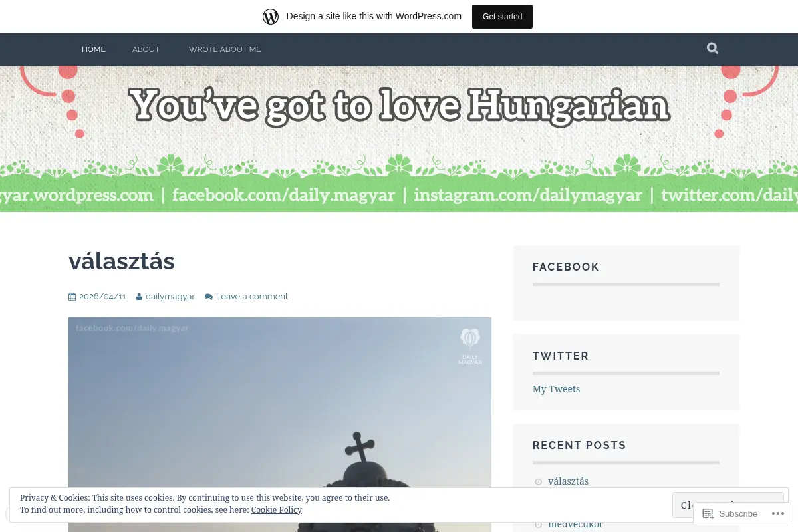This screenshot has height=532, width=798.
Task: Click the Close and accept cookies button
Action: 728,505
